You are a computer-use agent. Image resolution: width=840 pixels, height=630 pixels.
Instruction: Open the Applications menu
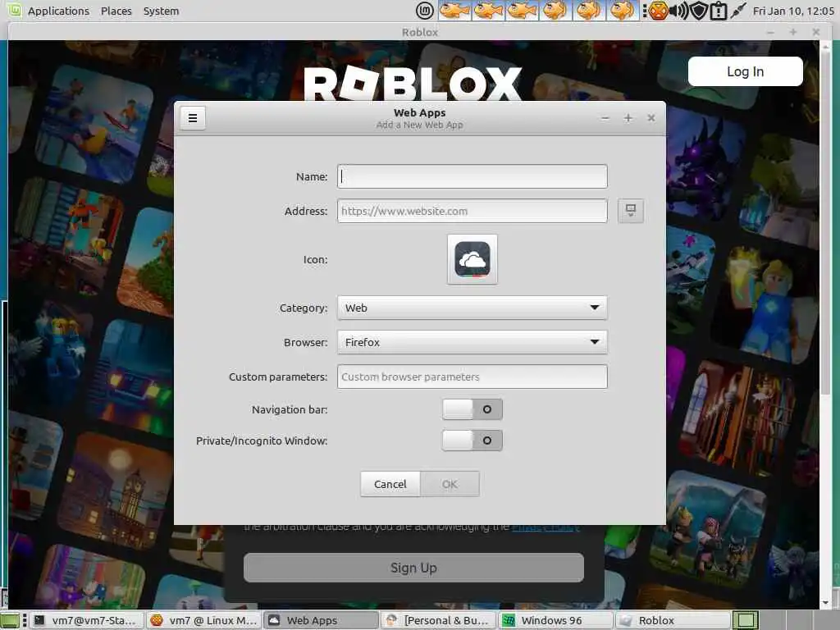[x=58, y=11]
